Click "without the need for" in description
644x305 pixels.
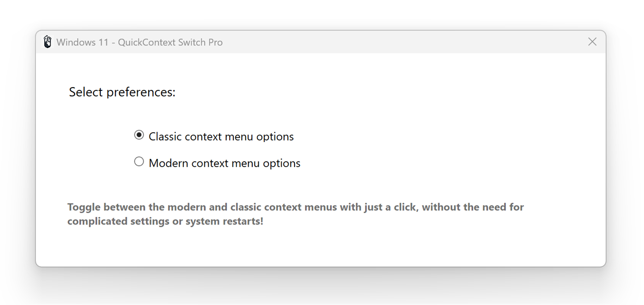pos(473,207)
